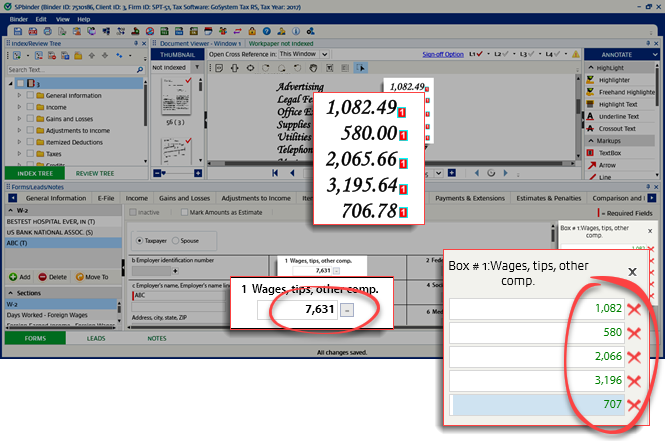Select the Crossout Text tool

[x=617, y=129]
